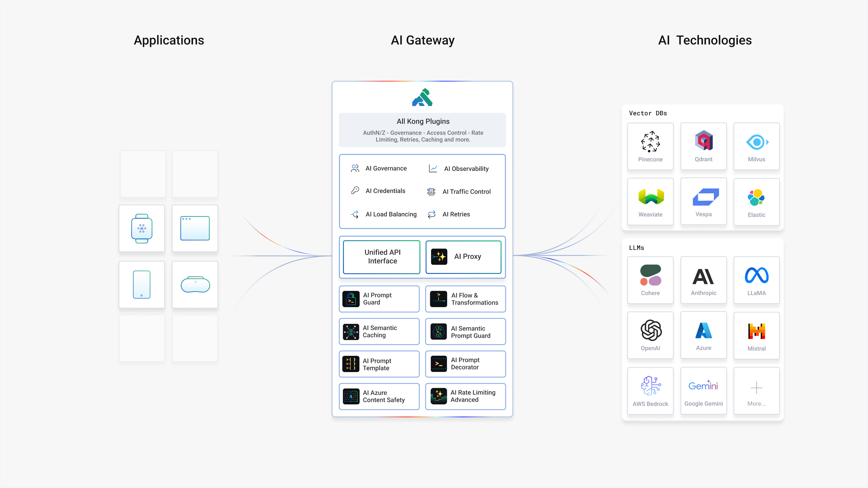Image resolution: width=868 pixels, height=488 pixels.
Task: Click the Kong gorilla logo
Action: pos(422,98)
